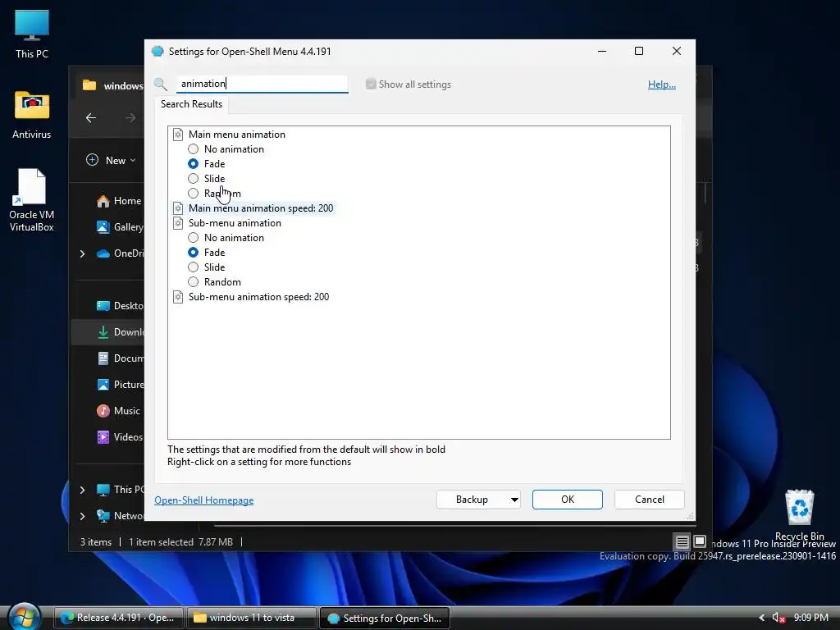The height and width of the screenshot is (630, 840).
Task: Switch to Release 4.4.191 Edge taskbar button
Action: click(119, 618)
